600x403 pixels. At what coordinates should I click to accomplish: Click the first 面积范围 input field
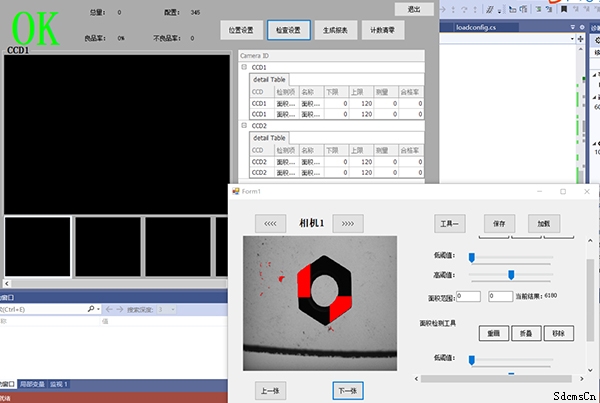(468, 296)
